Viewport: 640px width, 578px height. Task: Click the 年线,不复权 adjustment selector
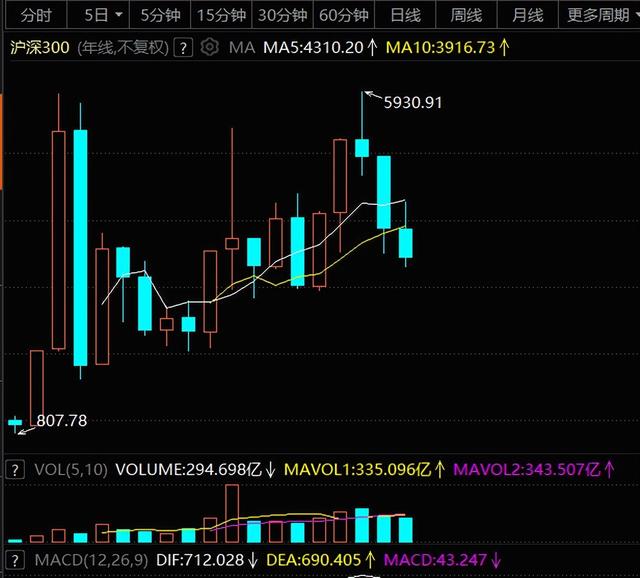pos(123,48)
